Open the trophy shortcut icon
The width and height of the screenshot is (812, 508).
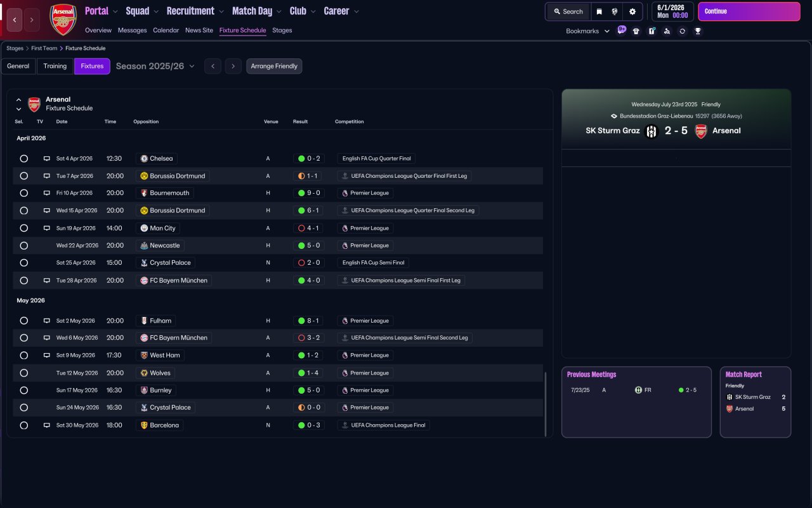click(x=698, y=31)
